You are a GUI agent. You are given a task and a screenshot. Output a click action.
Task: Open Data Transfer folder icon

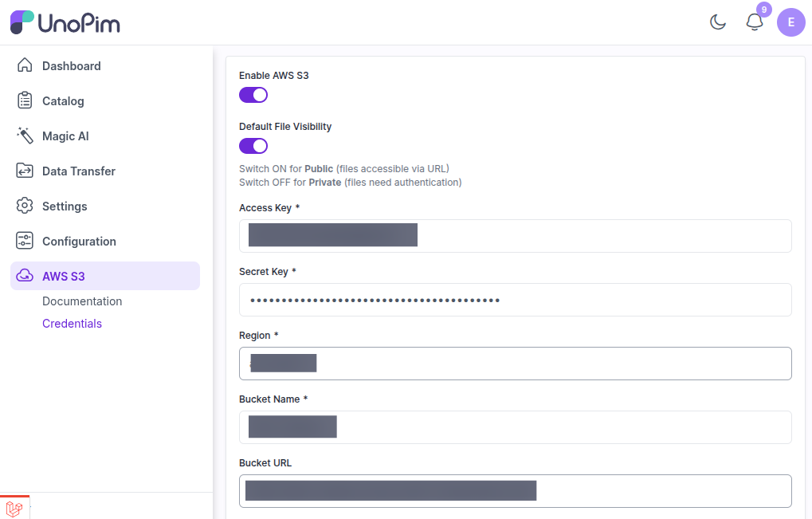pyautogui.click(x=25, y=171)
